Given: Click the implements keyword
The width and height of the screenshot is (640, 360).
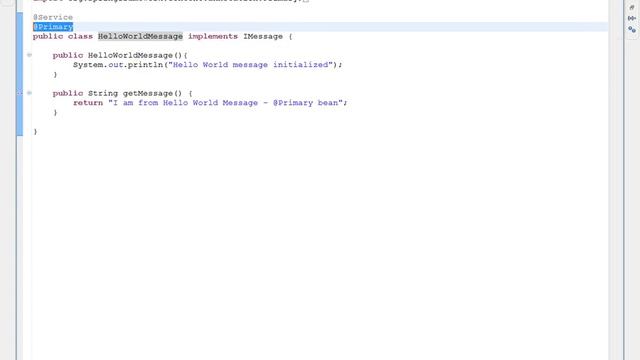Looking at the screenshot, I should [213, 36].
